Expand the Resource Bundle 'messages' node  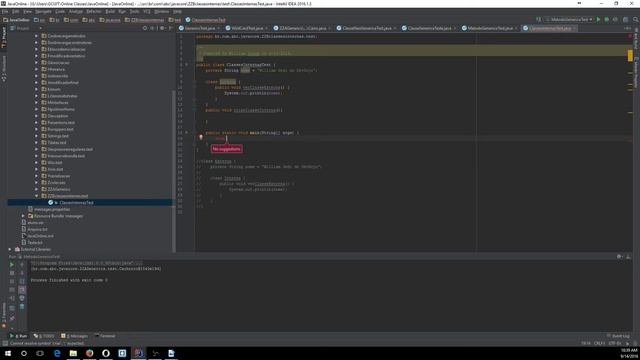coord(23,216)
